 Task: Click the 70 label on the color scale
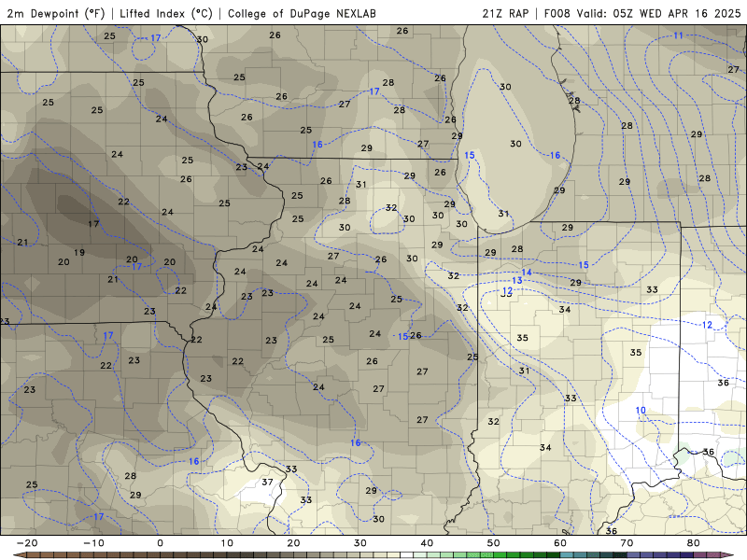(627, 543)
